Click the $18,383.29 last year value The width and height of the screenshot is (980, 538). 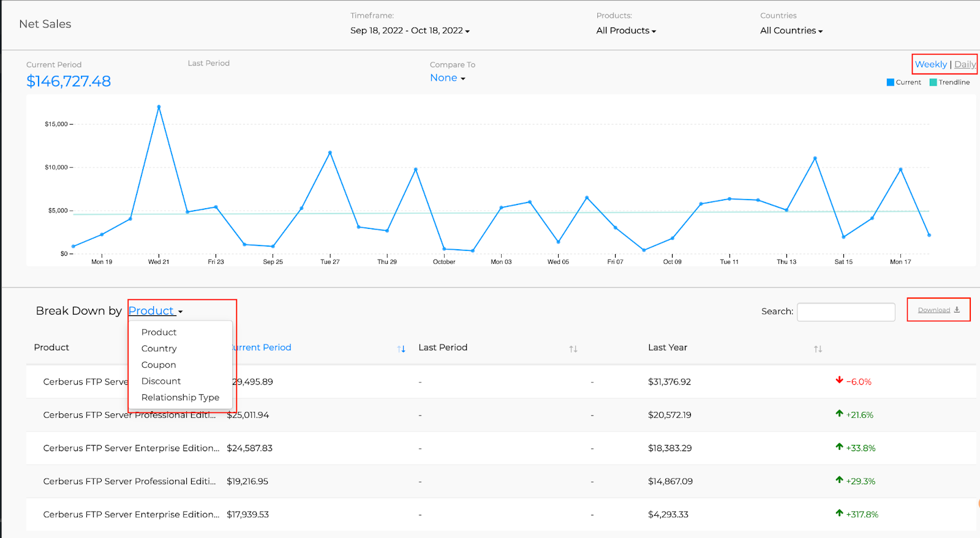(669, 448)
